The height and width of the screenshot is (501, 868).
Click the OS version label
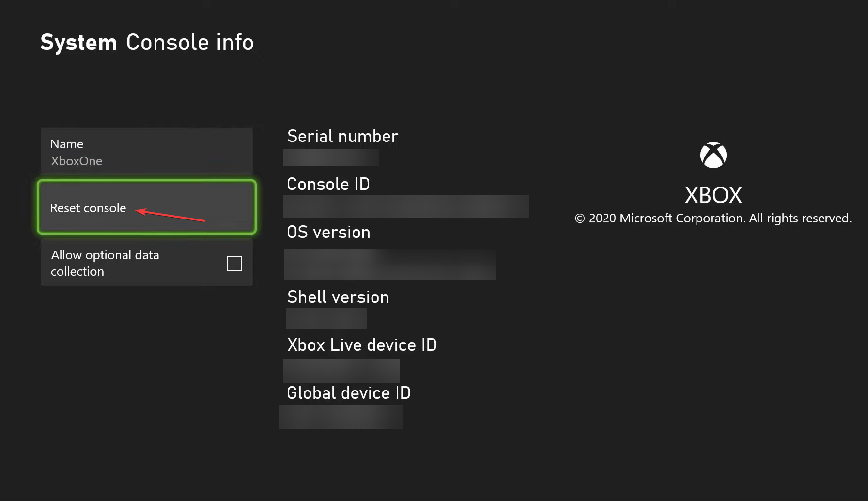328,232
